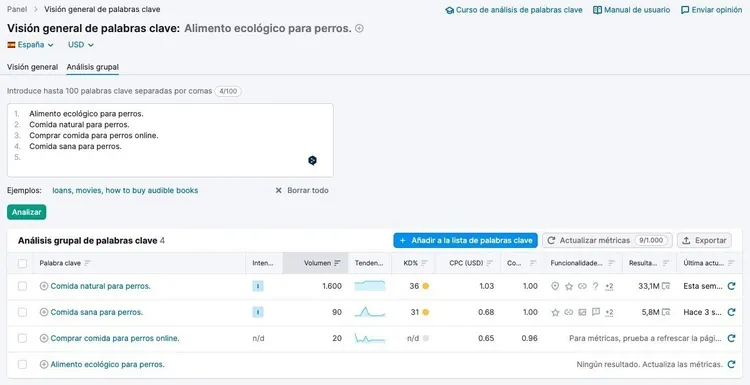Refresh metrics for Comprar comida para perros online row
This screenshot has height=385, width=750.
731,339
